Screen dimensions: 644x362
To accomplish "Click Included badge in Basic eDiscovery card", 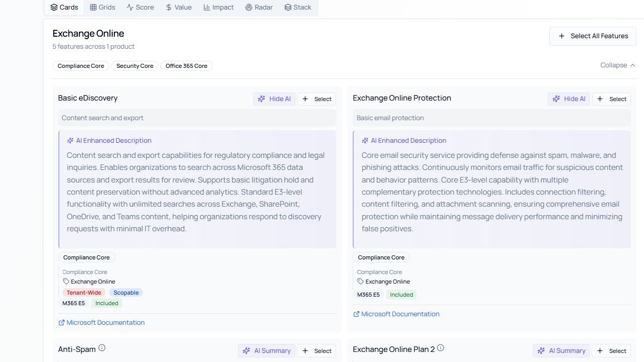I will pos(107,303).
